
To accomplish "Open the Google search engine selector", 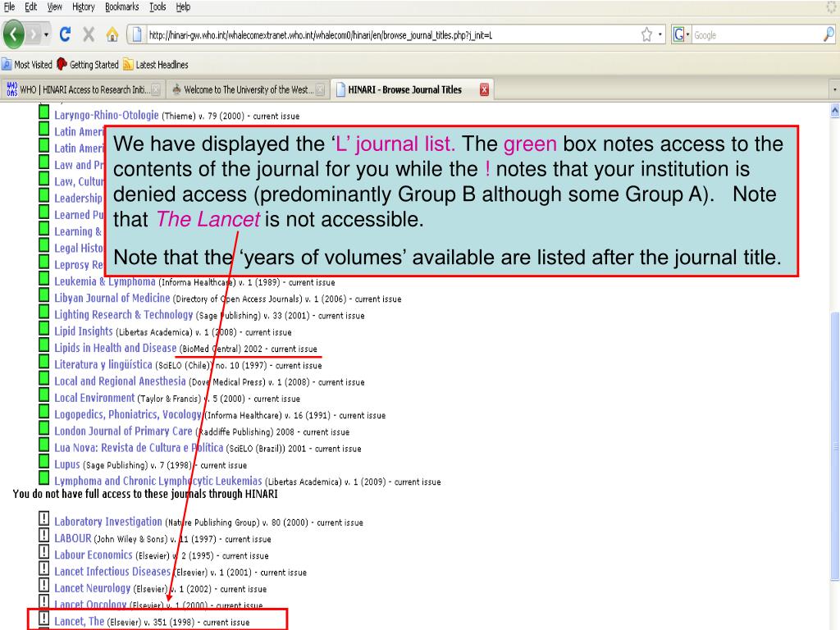I will (681, 34).
